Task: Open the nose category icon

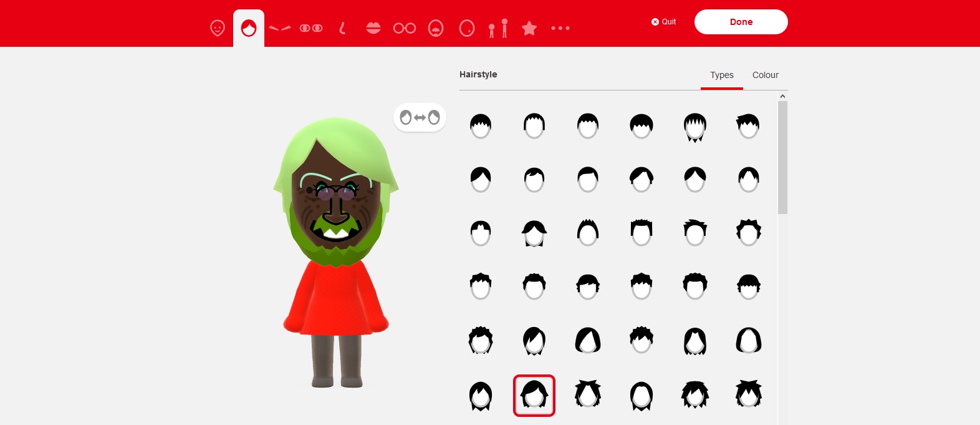Action: point(342,28)
